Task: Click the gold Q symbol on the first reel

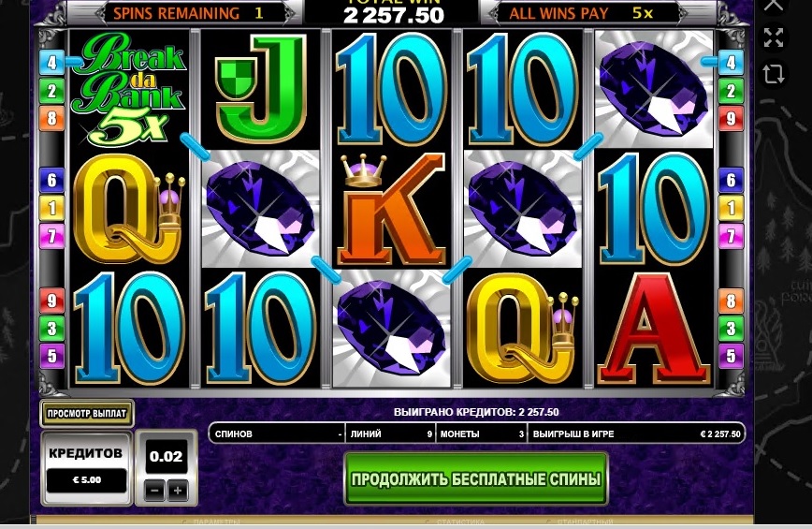Action: click(129, 209)
